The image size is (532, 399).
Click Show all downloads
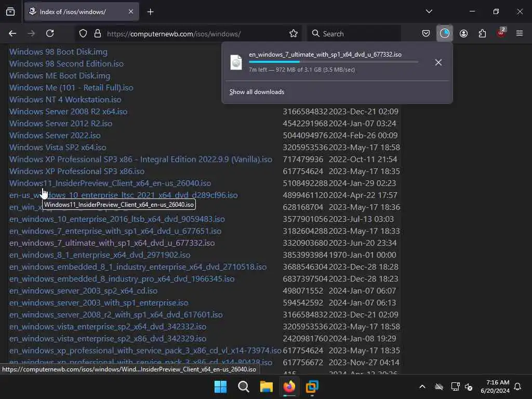(257, 92)
